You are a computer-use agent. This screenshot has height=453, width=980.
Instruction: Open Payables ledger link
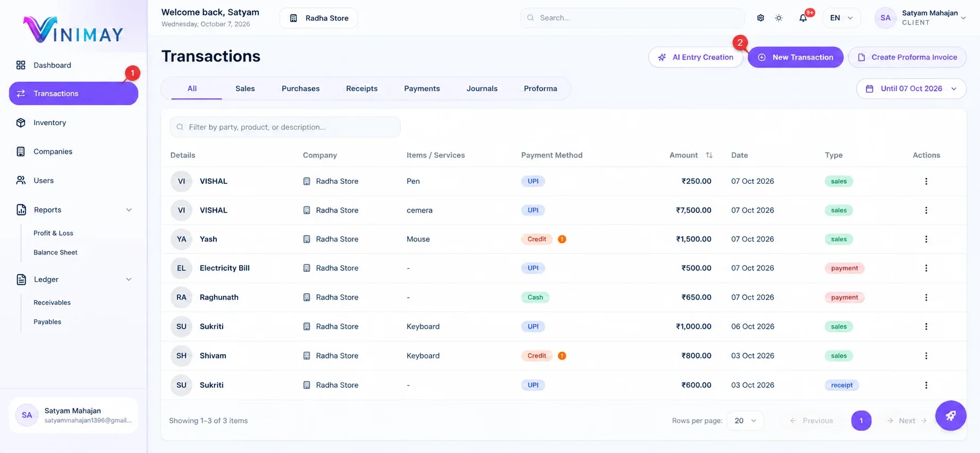47,322
